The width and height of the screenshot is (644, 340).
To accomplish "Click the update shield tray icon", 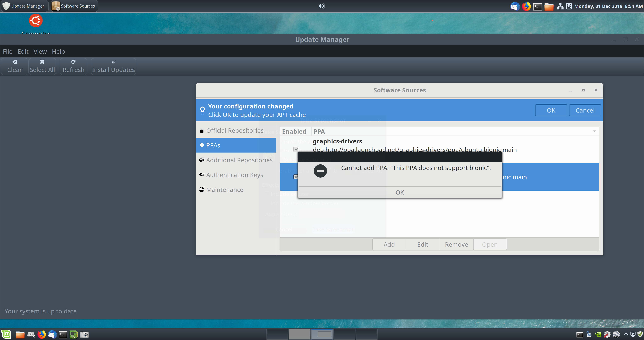I will tap(640, 334).
